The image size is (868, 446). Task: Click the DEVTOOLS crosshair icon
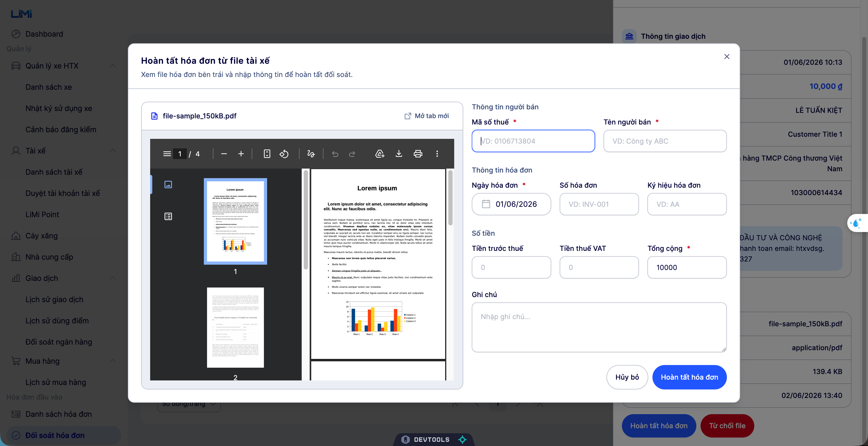(462, 439)
